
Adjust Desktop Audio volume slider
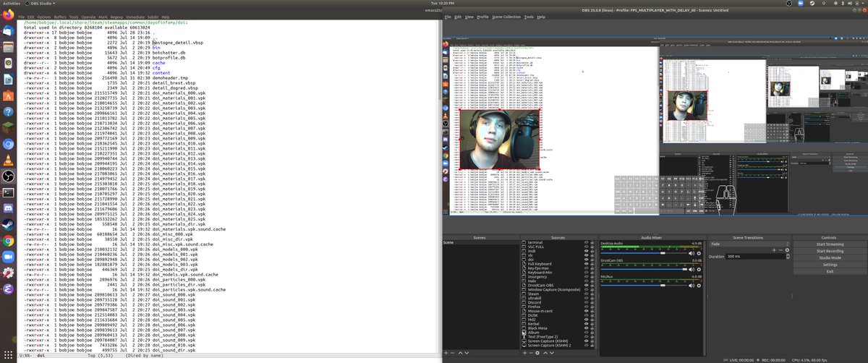coord(644,253)
